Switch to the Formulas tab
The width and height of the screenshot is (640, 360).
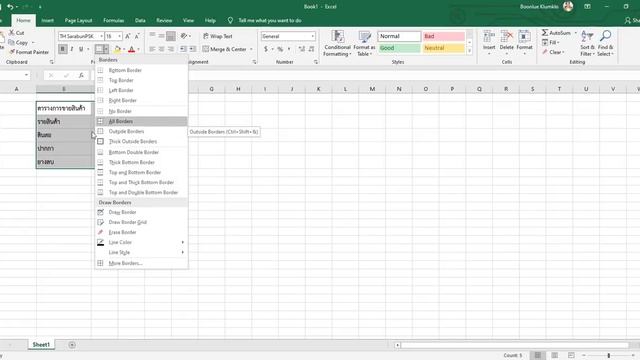tap(113, 20)
